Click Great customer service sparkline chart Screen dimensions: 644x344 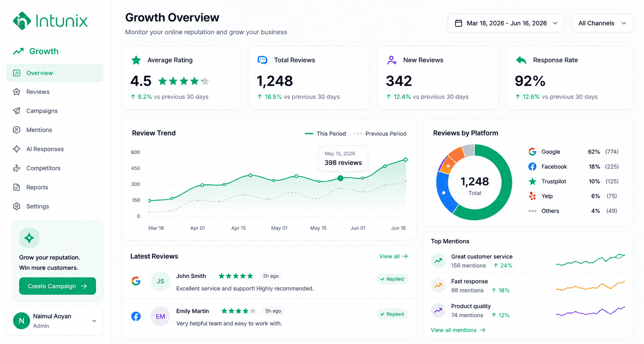590,260
